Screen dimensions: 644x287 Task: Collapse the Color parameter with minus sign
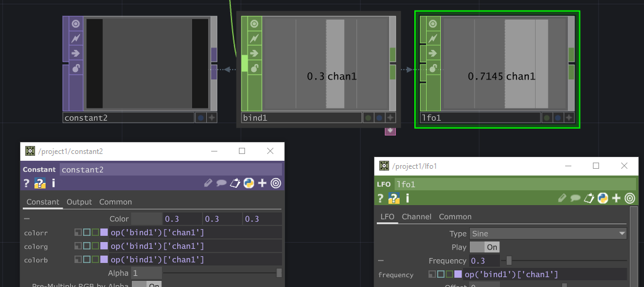[x=26, y=219]
